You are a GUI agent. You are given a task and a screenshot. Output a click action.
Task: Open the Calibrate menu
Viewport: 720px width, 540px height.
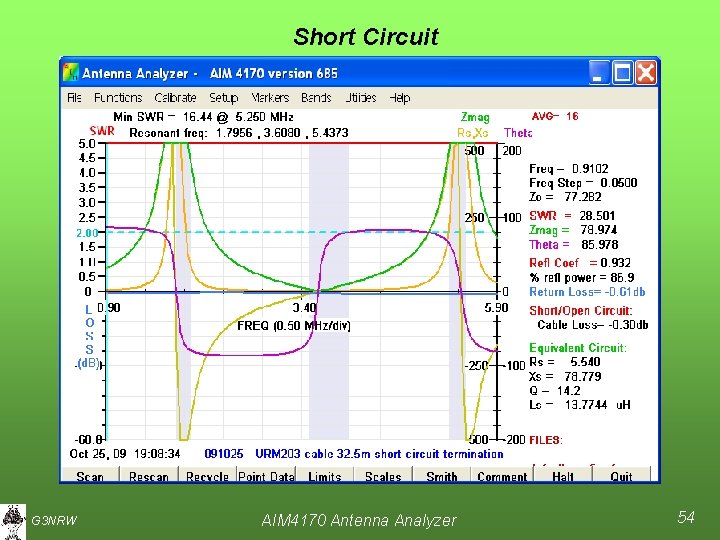coord(175,98)
